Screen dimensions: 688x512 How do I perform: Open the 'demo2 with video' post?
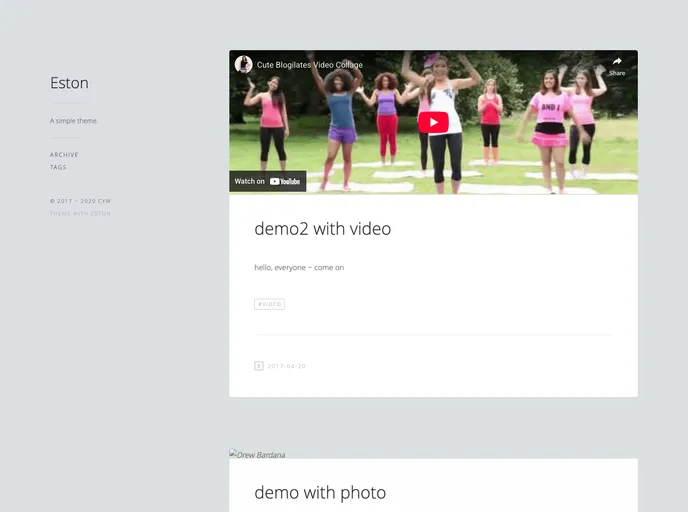point(322,229)
